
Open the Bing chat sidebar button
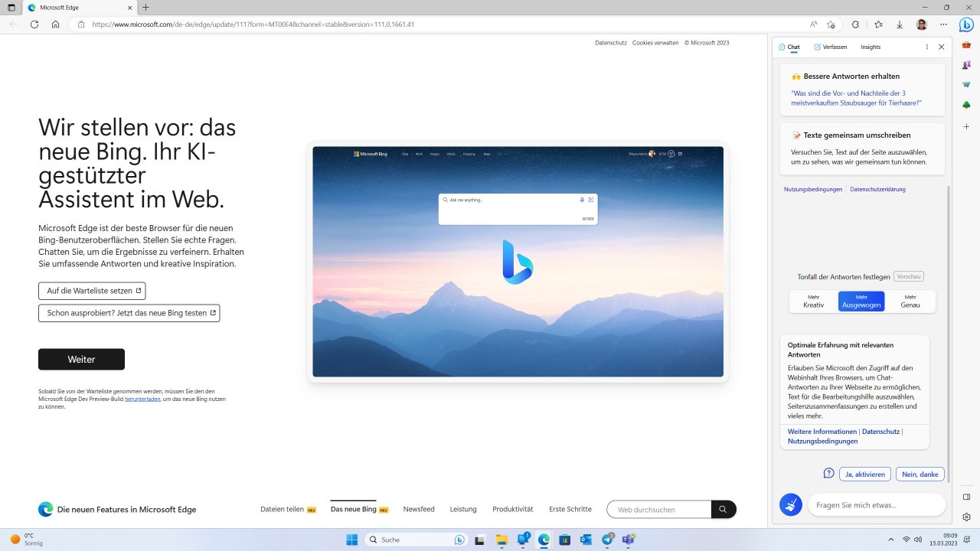coord(966,24)
